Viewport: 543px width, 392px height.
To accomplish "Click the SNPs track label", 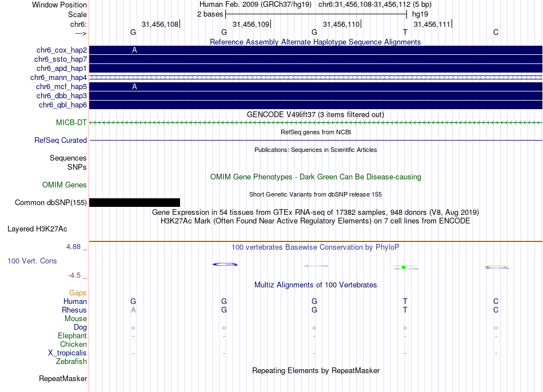I will (77, 167).
